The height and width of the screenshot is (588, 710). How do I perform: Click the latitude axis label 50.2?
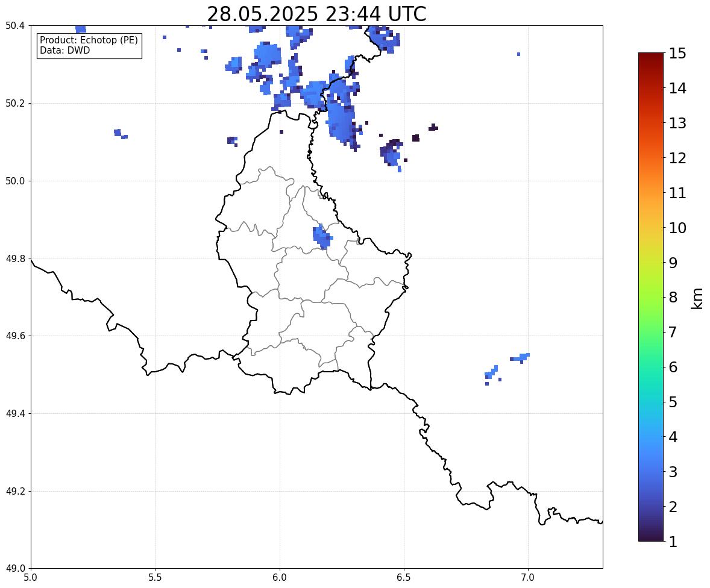[x=15, y=104]
